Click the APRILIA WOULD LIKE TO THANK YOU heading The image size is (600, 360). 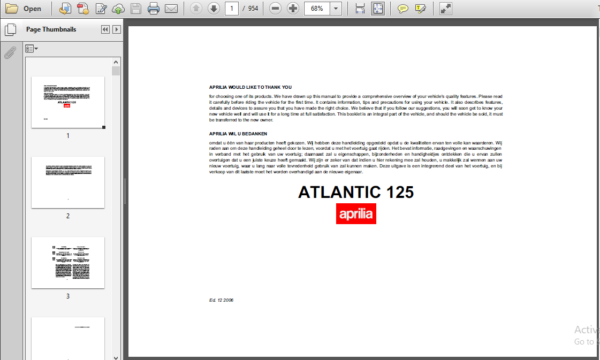click(x=250, y=87)
